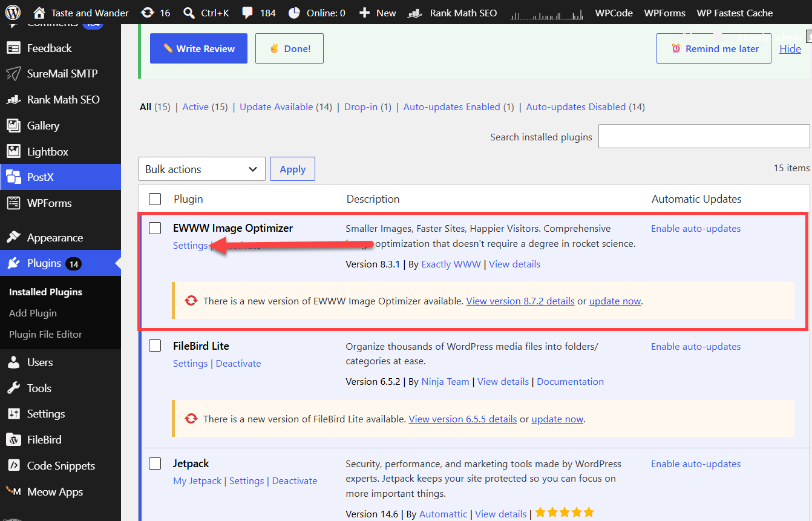Click the Code Snippets sidebar icon

click(x=13, y=466)
